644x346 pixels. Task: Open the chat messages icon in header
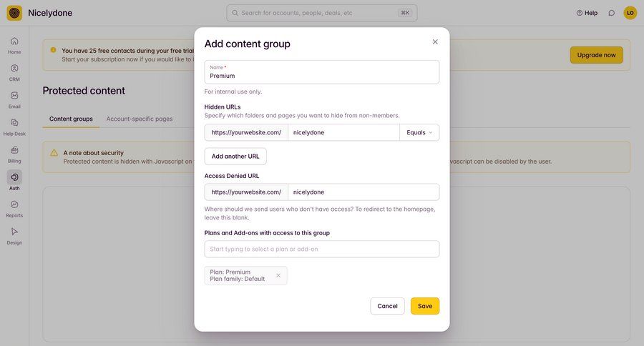click(x=612, y=13)
